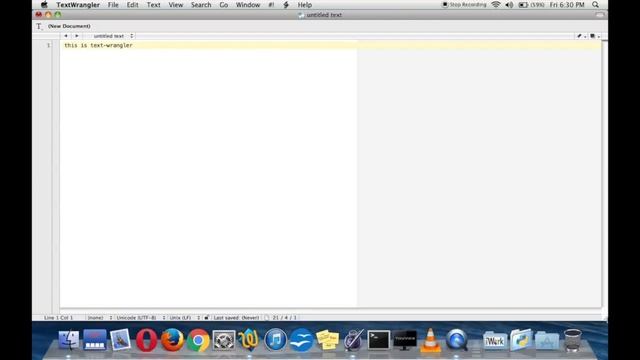
Task: Open QuickTime Player from the Dock
Action: pyautogui.click(x=456, y=340)
